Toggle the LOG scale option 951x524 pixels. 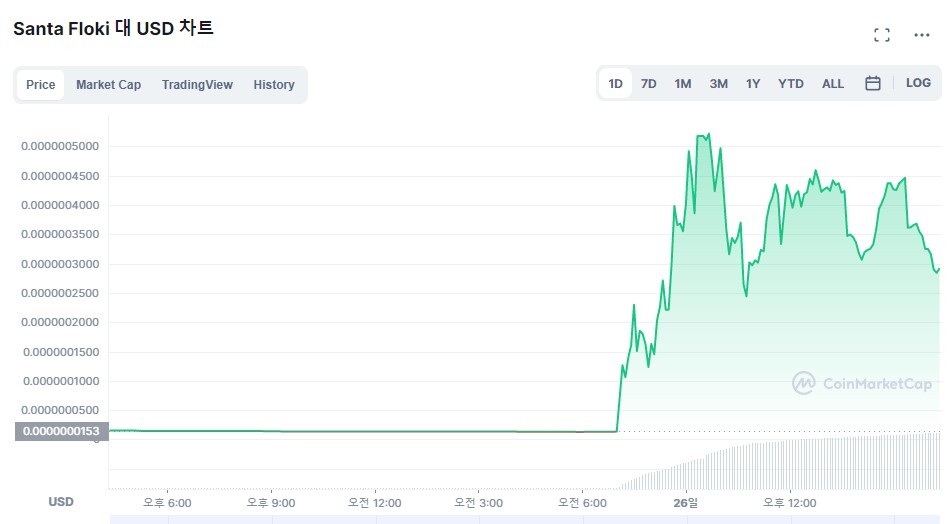[x=918, y=83]
